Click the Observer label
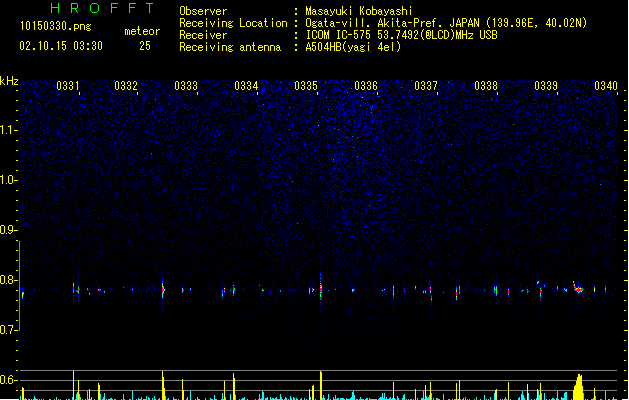Viewport: 629px width, 400px height. [x=203, y=11]
